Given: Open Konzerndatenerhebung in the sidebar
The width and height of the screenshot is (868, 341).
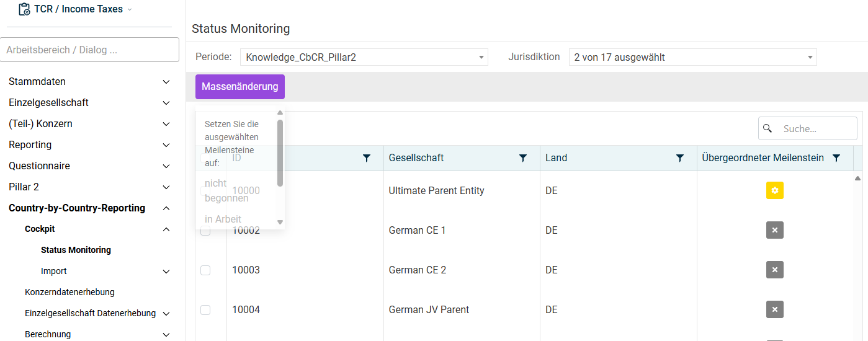Looking at the screenshot, I should click(x=69, y=292).
